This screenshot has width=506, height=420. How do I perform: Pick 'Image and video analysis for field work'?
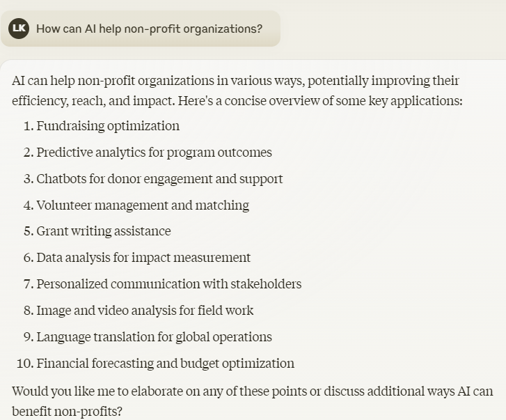coord(145,311)
